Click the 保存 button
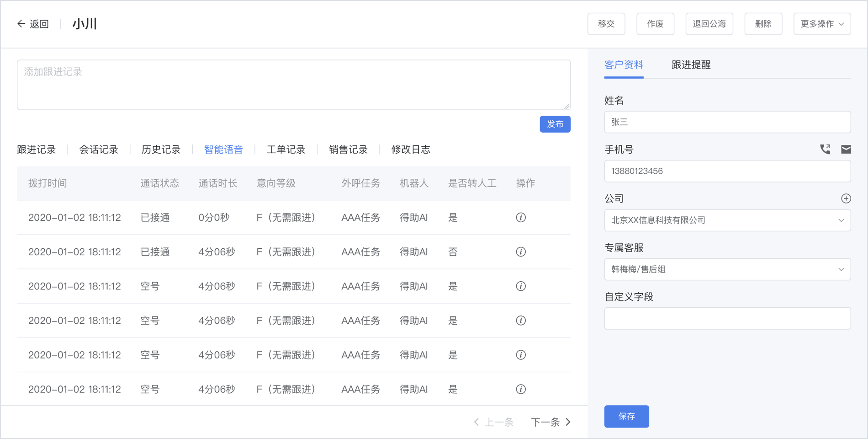Screen dimensions: 868x439 626,417
